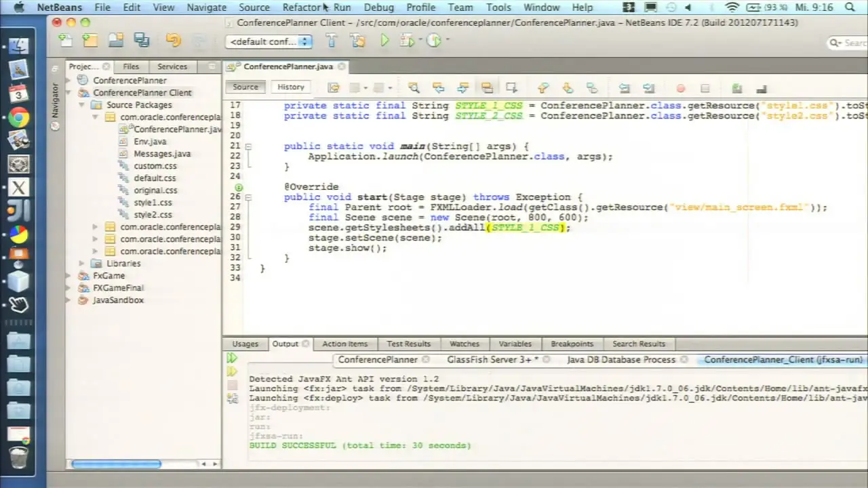868x488 pixels.
Task: Click the Toggle Bookmark icon
Action: tap(592, 88)
